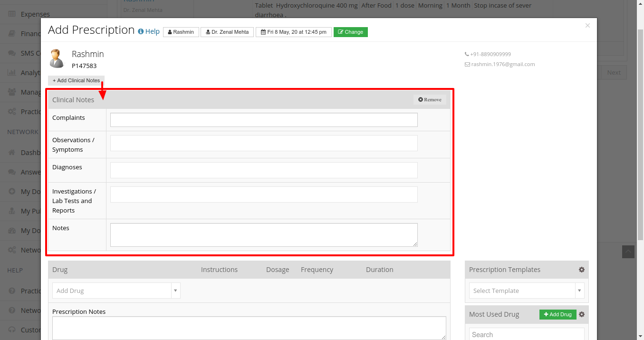Click the Add Clinical Notes button
The height and width of the screenshot is (340, 644).
coord(76,80)
